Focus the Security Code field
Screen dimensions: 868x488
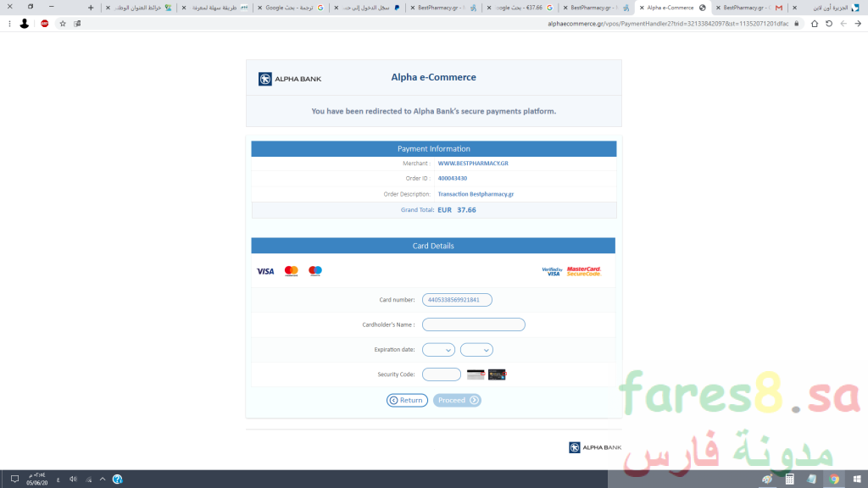[x=441, y=374]
